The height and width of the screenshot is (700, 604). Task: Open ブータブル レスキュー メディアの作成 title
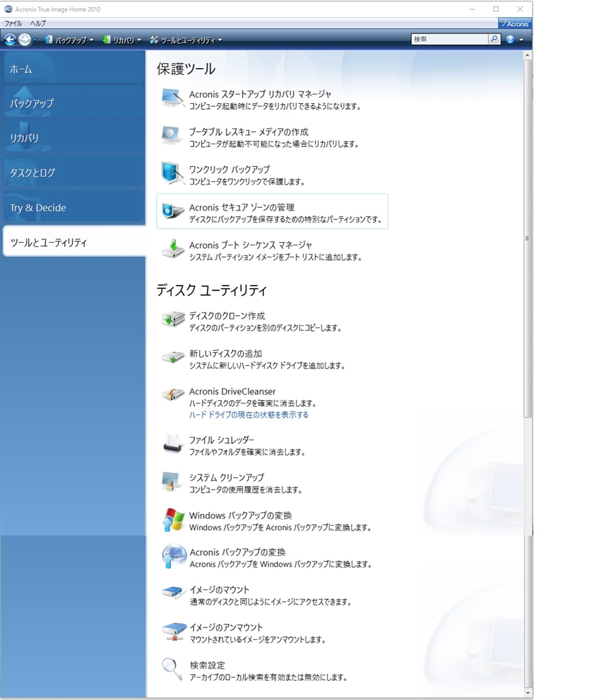(x=249, y=132)
